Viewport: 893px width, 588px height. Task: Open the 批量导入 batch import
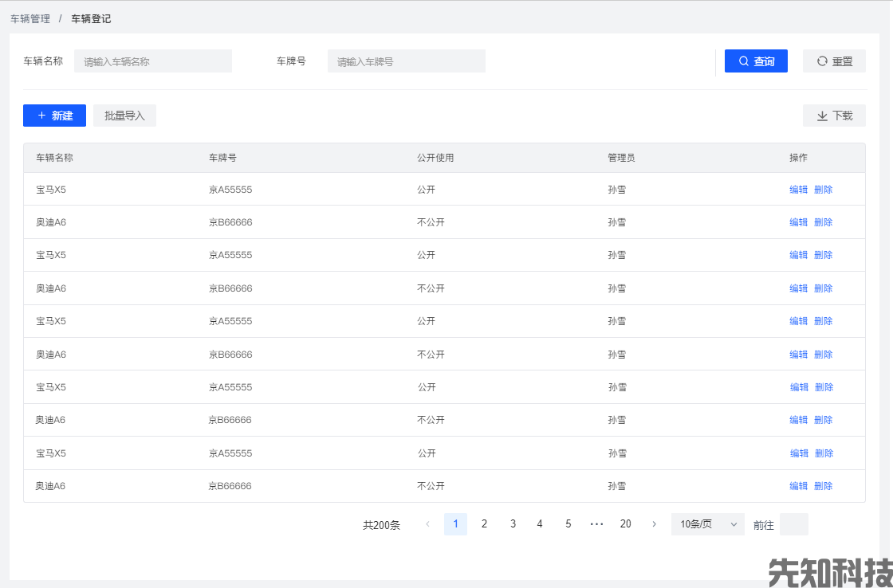point(124,116)
